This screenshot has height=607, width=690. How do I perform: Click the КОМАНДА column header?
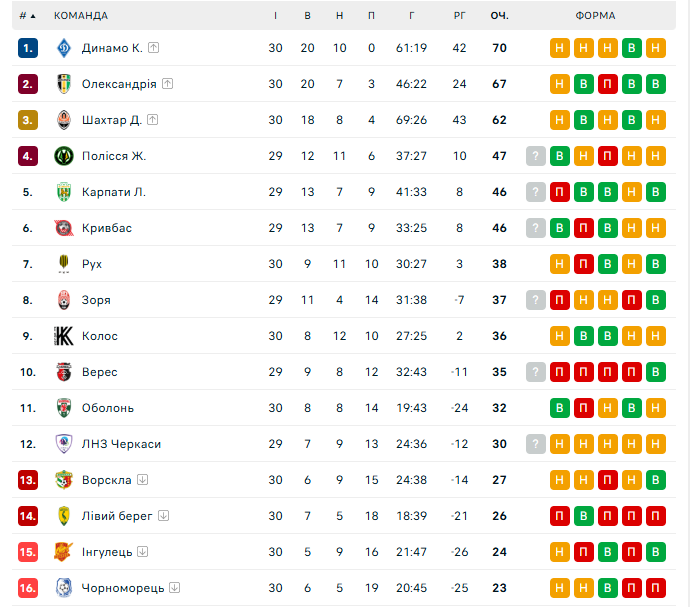pyautogui.click(x=81, y=16)
